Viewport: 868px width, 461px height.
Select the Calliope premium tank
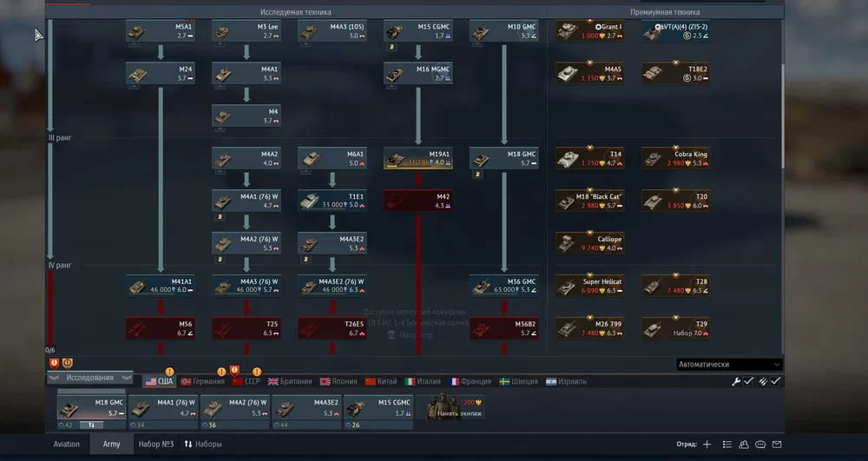pos(590,243)
